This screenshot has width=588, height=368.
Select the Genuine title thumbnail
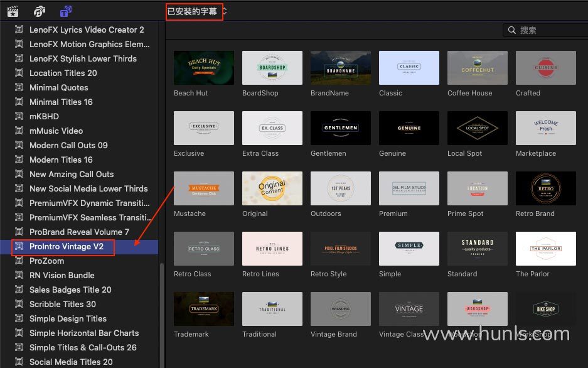(x=409, y=128)
